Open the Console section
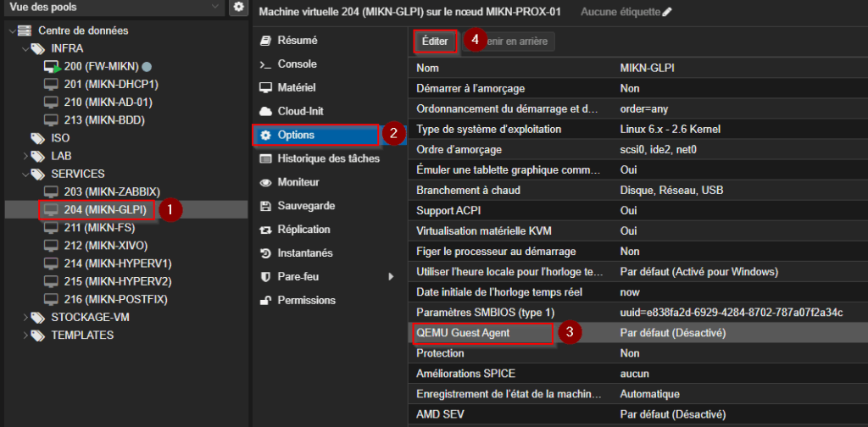Viewport: 868px width, 427px height. [x=330, y=64]
